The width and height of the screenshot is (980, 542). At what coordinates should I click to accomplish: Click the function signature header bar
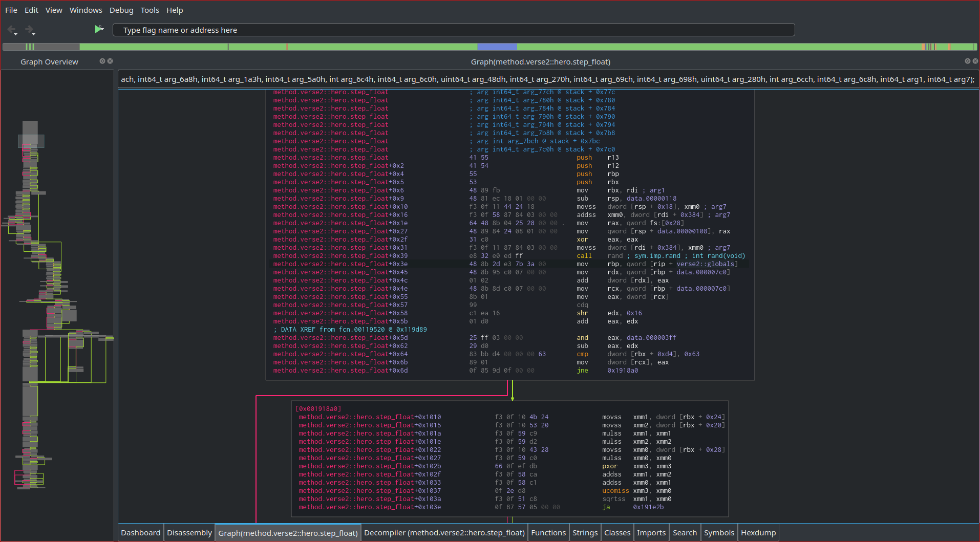[x=548, y=79]
